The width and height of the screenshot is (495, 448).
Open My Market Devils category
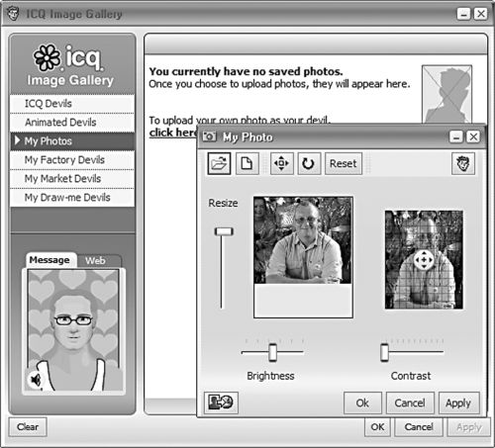[72, 179]
